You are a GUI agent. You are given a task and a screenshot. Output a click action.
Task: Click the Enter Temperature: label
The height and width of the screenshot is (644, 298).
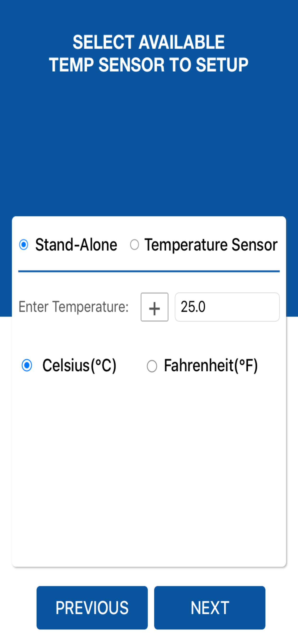point(73,307)
